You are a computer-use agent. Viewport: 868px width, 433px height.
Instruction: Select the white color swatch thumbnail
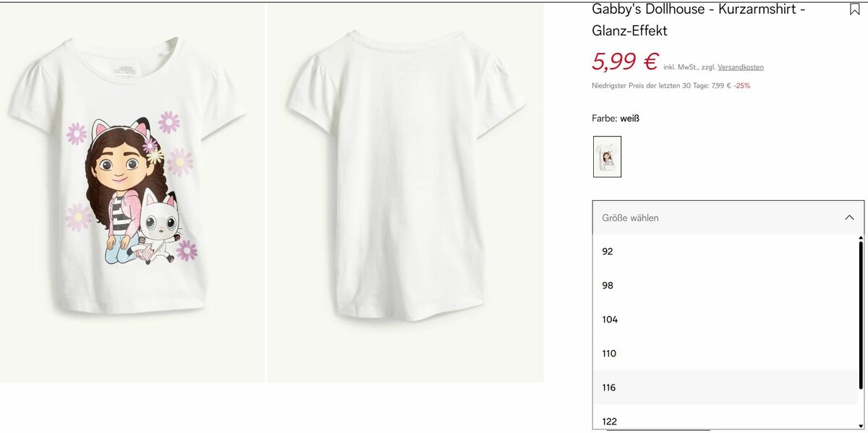pos(607,156)
